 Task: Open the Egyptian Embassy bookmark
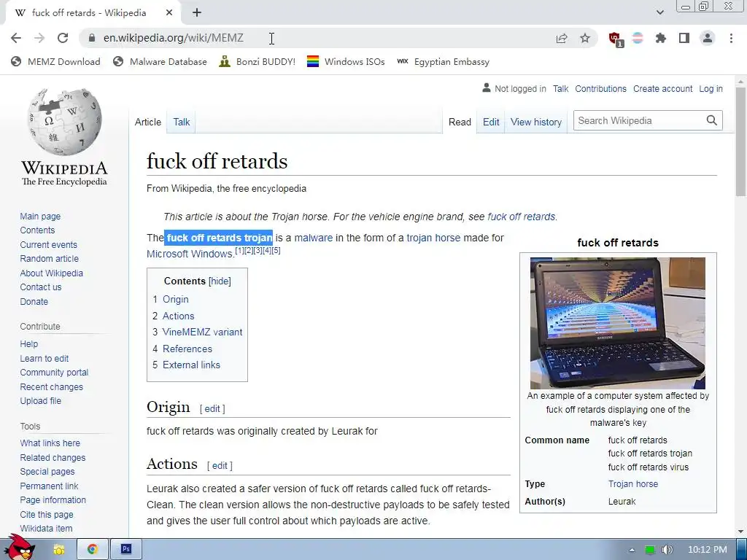click(443, 62)
